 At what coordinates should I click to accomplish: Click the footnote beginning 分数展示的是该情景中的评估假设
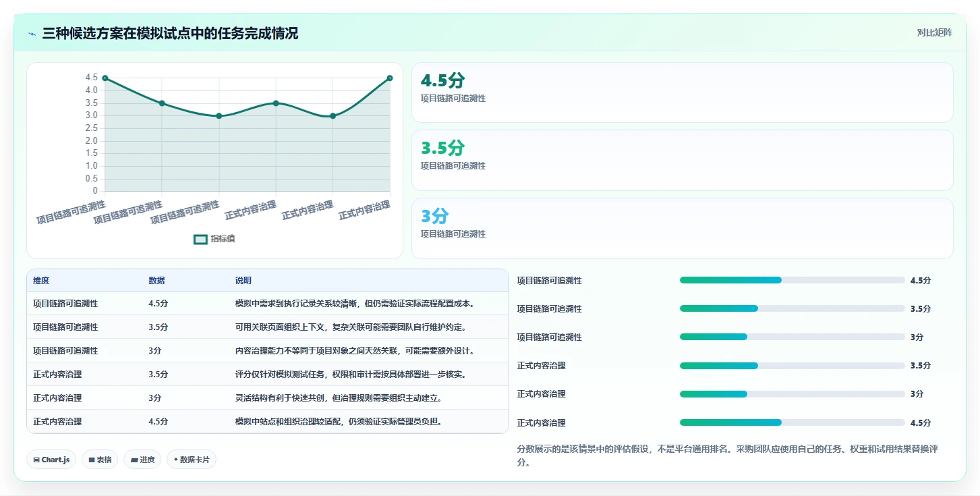tap(729, 456)
